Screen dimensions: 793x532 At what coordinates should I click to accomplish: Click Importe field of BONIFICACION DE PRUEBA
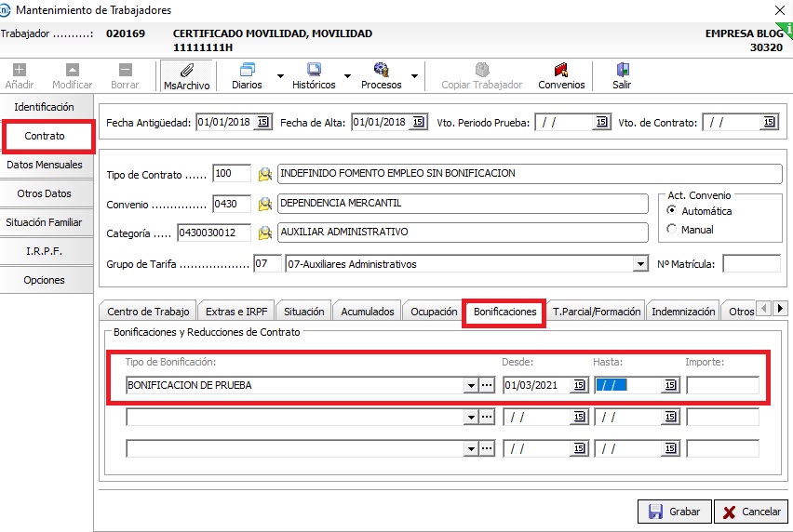[722, 385]
